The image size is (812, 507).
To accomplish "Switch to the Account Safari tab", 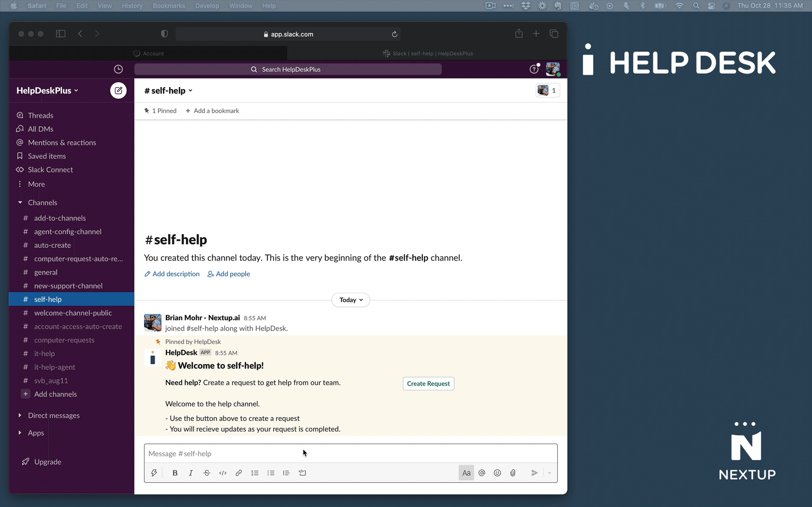I will pyautogui.click(x=148, y=53).
